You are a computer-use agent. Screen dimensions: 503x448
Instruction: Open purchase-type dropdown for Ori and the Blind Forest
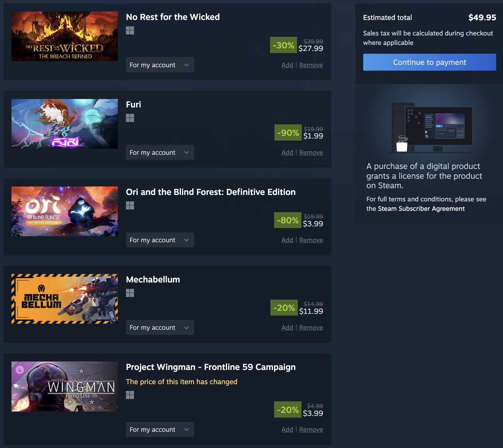tap(160, 240)
